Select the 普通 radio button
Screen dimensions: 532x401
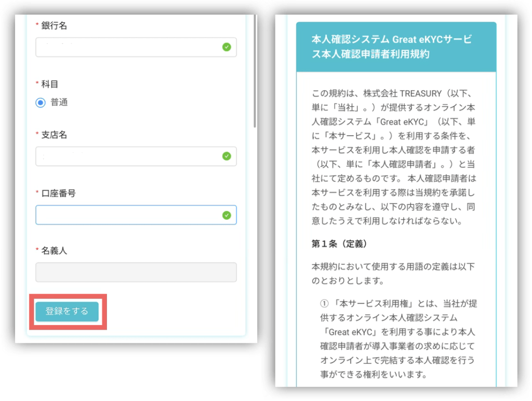(x=41, y=102)
